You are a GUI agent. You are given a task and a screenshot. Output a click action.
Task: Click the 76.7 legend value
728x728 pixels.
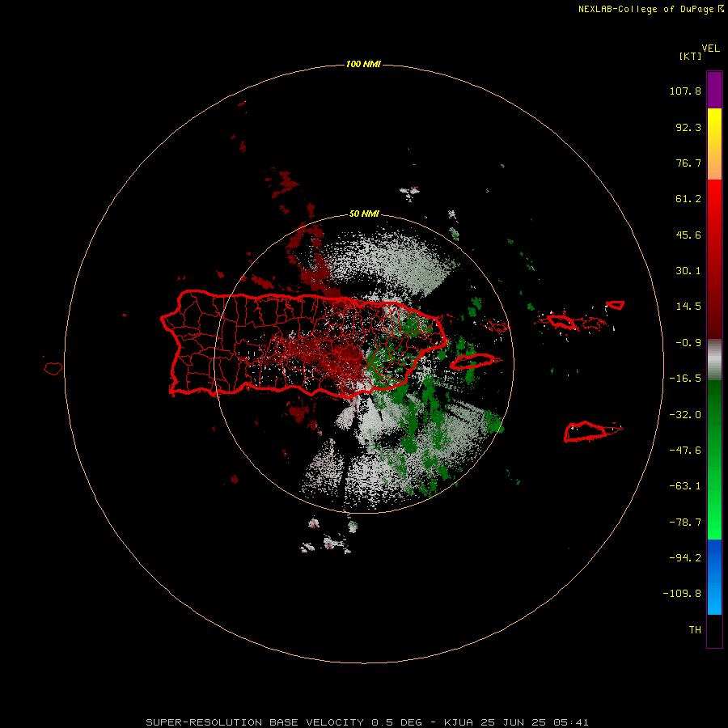tap(688, 163)
